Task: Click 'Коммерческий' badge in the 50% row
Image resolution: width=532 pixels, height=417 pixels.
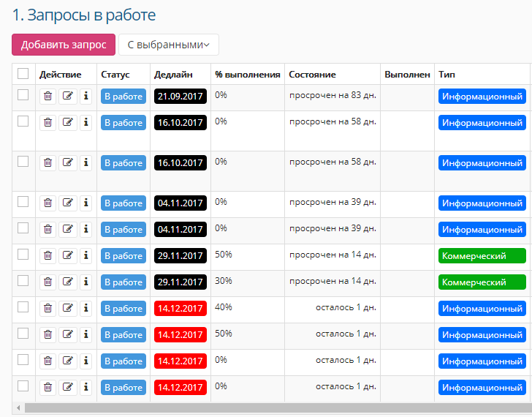Action: tap(482, 256)
